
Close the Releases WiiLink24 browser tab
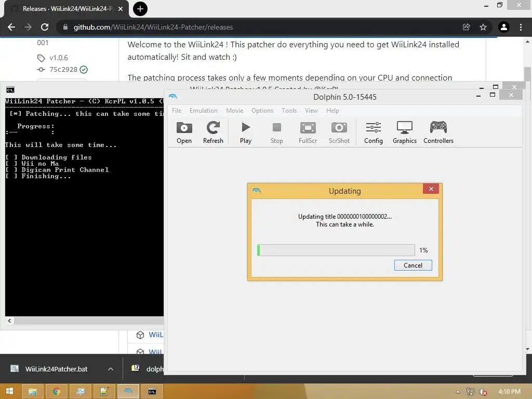pos(121,9)
